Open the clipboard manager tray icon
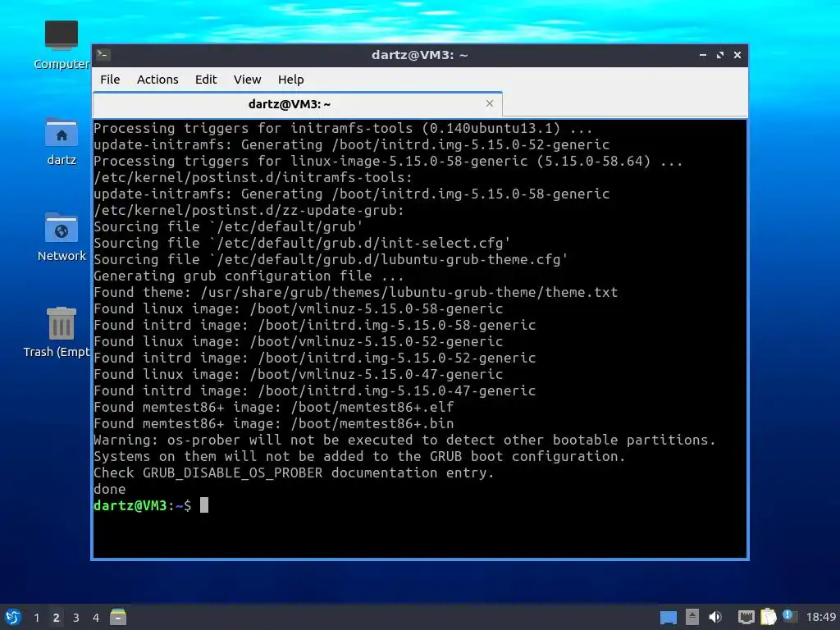The height and width of the screenshot is (630, 840). tap(768, 617)
